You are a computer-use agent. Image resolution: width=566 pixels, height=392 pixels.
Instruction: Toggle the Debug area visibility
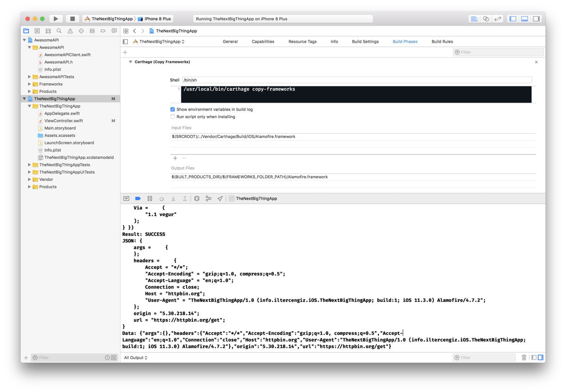[525, 19]
